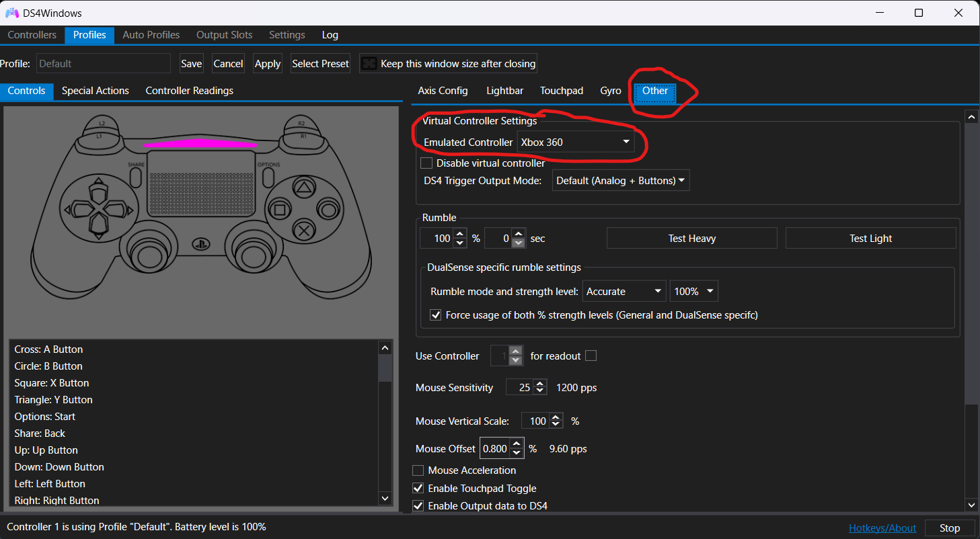Click the L1 bumper on controller diagram
Viewport: 980px width, 539px height.
(x=100, y=136)
